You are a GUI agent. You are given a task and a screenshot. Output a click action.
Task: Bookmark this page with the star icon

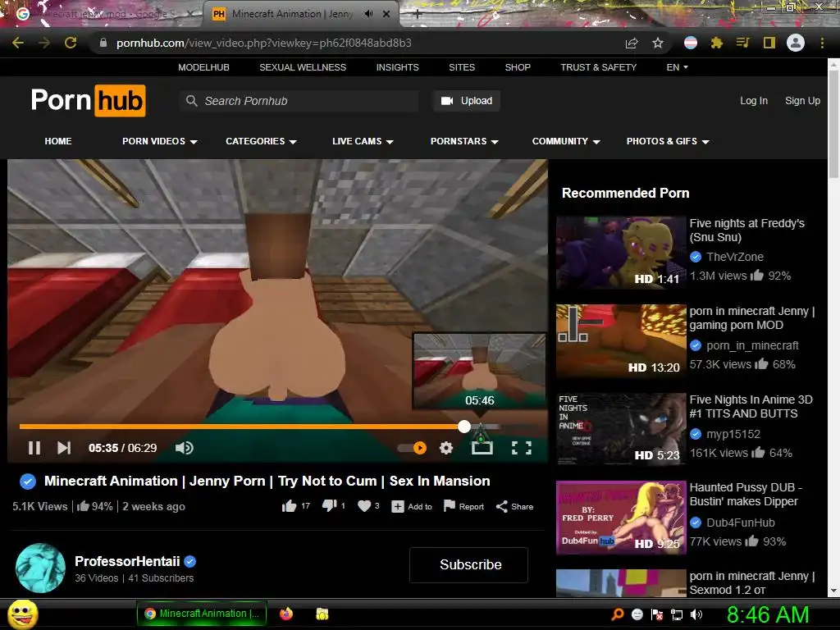(x=658, y=43)
